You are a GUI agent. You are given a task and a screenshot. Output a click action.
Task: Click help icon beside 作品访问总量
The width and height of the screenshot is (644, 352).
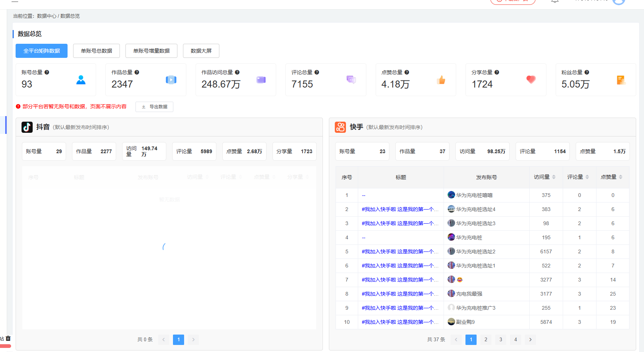coord(237,72)
